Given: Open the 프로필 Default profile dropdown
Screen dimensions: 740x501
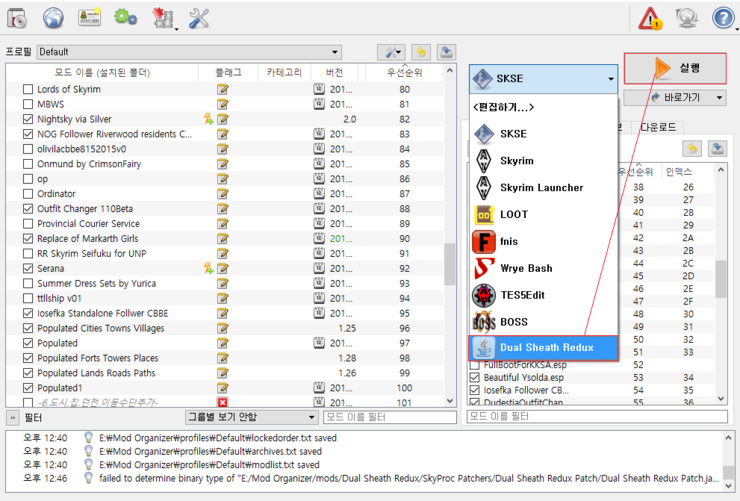Looking at the screenshot, I should (189, 52).
